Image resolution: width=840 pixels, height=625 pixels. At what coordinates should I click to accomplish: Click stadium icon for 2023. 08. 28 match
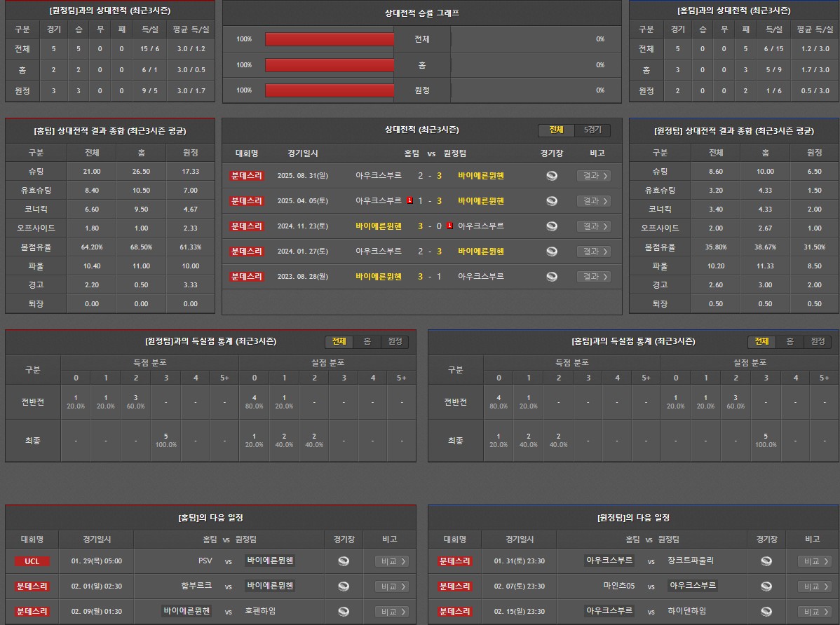552,277
